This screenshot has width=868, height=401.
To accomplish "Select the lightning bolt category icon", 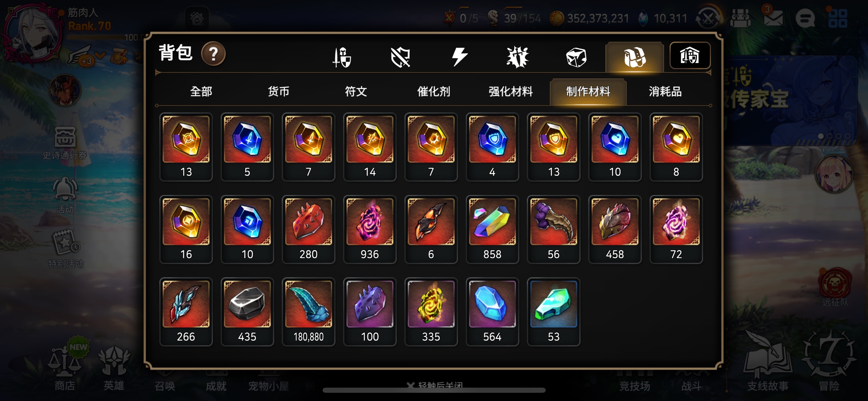I will 459,57.
